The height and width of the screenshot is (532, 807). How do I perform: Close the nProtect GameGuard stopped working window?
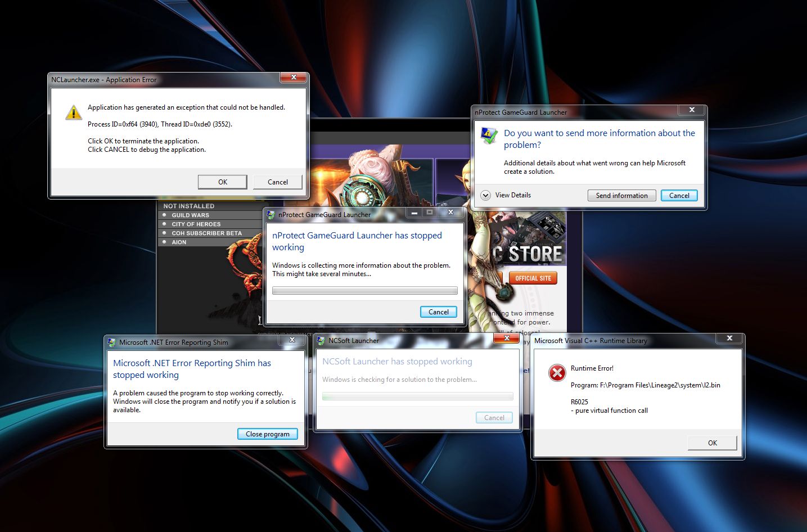(x=450, y=212)
